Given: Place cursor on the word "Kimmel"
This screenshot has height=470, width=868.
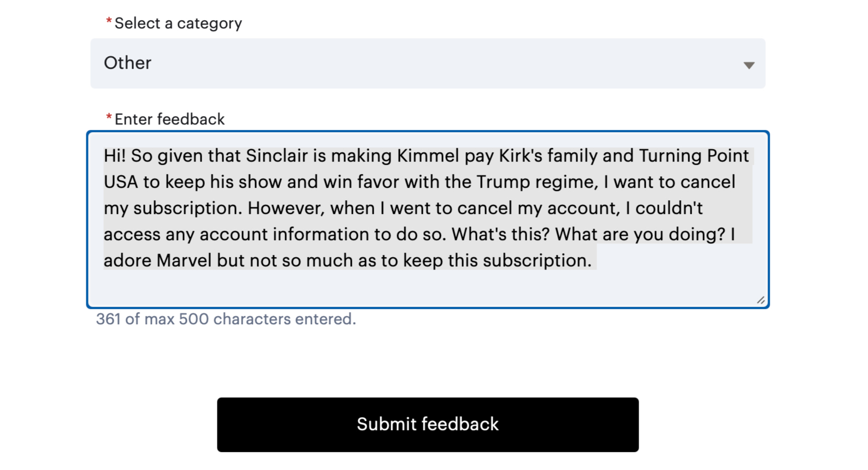Looking at the screenshot, I should (428, 156).
